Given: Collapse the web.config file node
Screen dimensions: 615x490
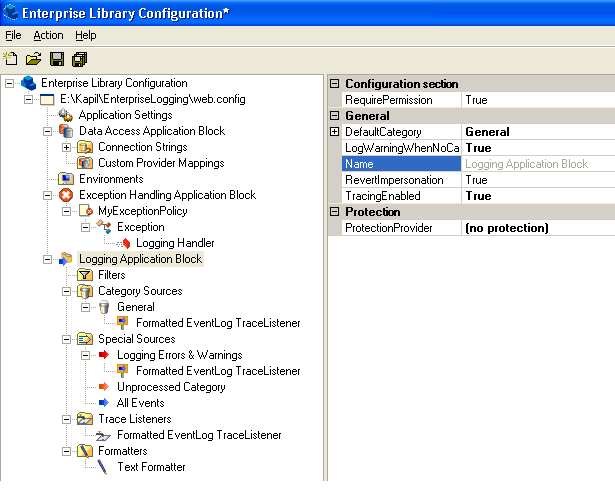Looking at the screenshot, I should click(28, 99).
